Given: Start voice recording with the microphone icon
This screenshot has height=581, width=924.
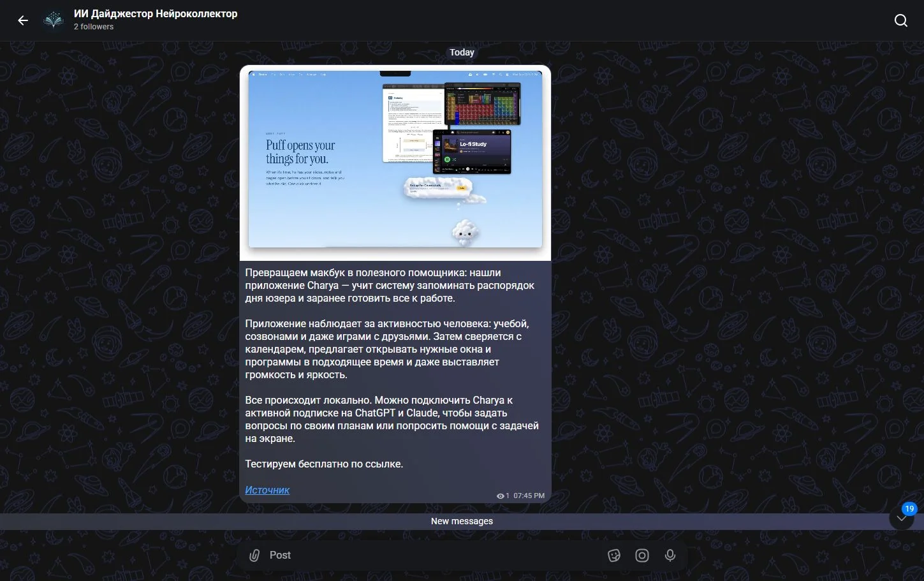Looking at the screenshot, I should coord(670,555).
